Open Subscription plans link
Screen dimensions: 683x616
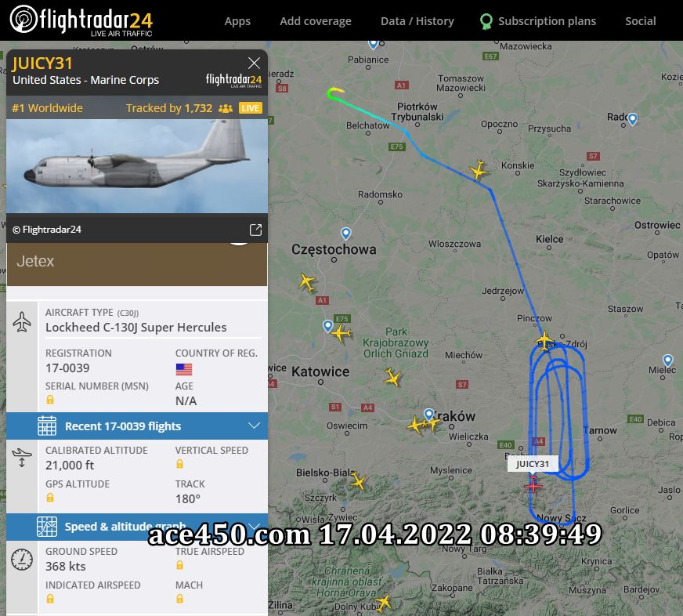coord(538,21)
